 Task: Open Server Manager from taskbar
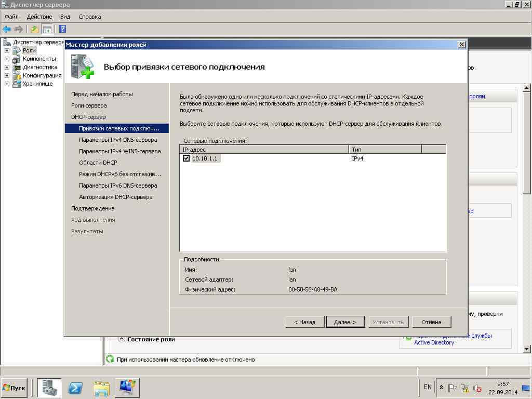click(x=49, y=388)
